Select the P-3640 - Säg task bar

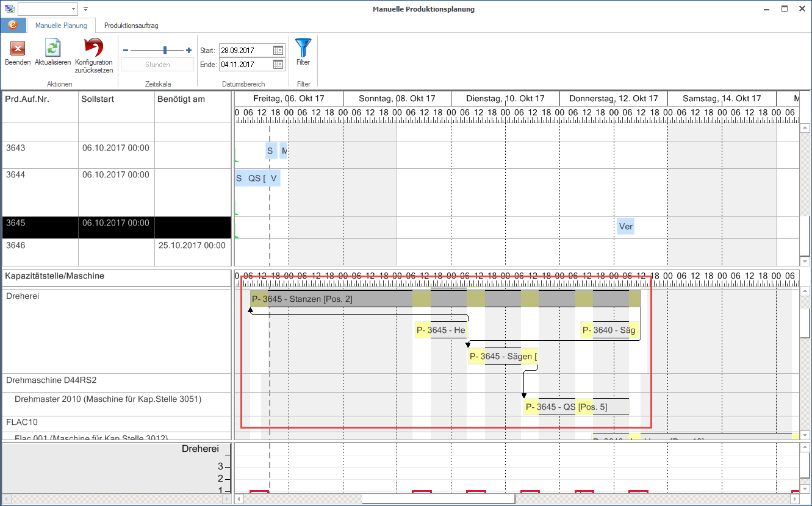coord(610,330)
